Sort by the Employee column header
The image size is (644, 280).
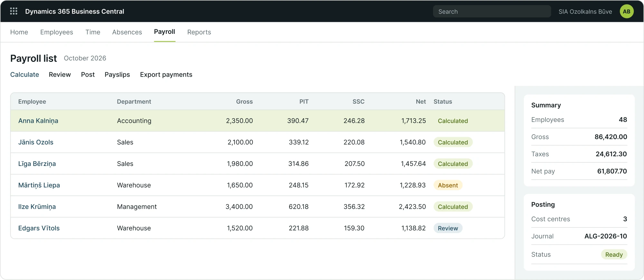[32, 101]
